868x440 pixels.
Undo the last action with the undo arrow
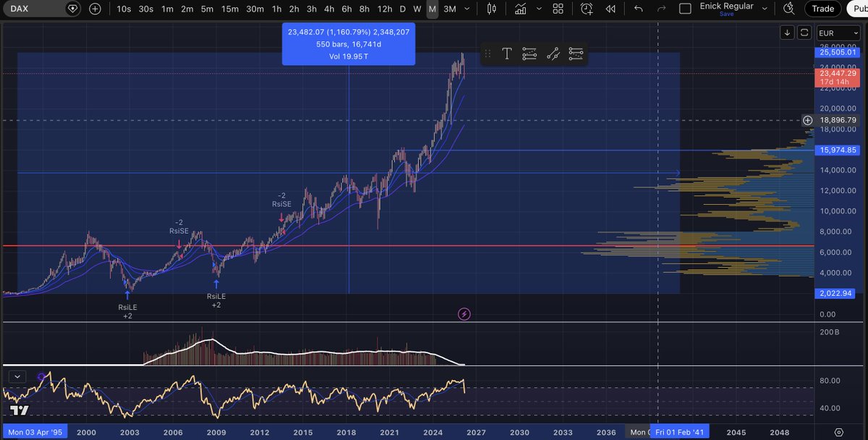point(638,9)
